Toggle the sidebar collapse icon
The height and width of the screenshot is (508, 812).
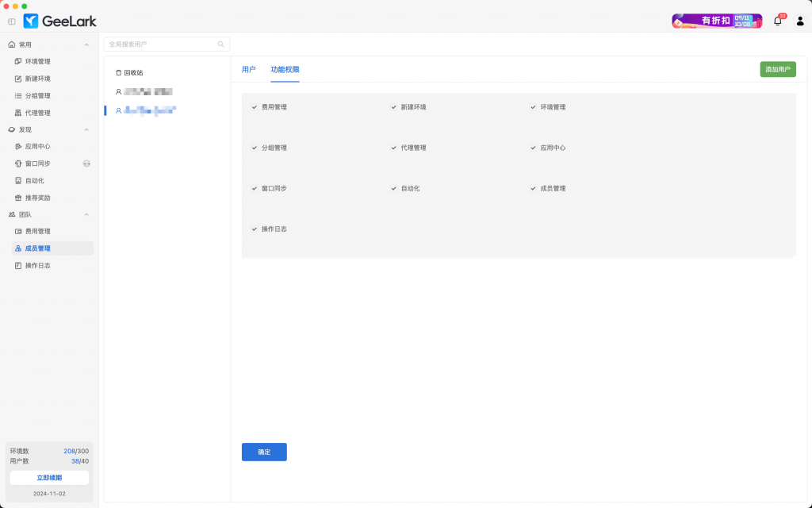tap(11, 21)
